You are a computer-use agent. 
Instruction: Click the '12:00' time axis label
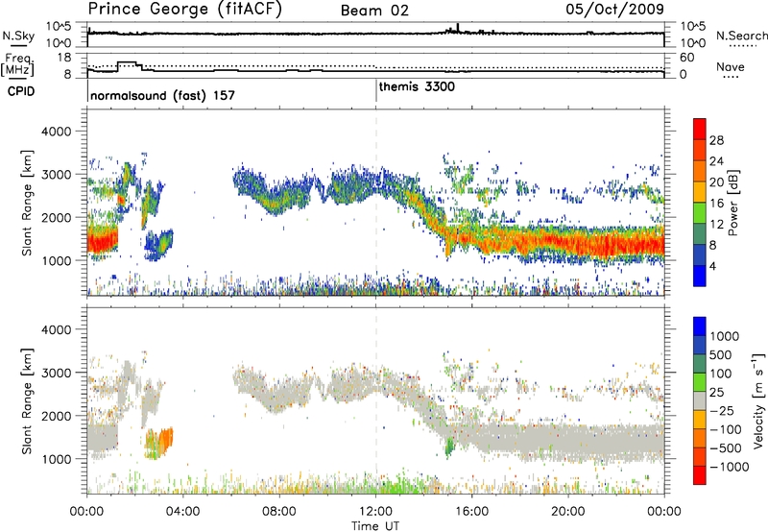[375, 511]
